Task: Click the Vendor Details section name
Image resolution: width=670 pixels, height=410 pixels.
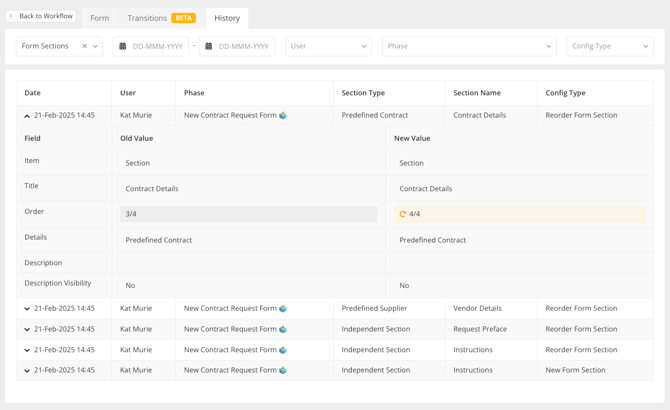Action: [x=477, y=308]
